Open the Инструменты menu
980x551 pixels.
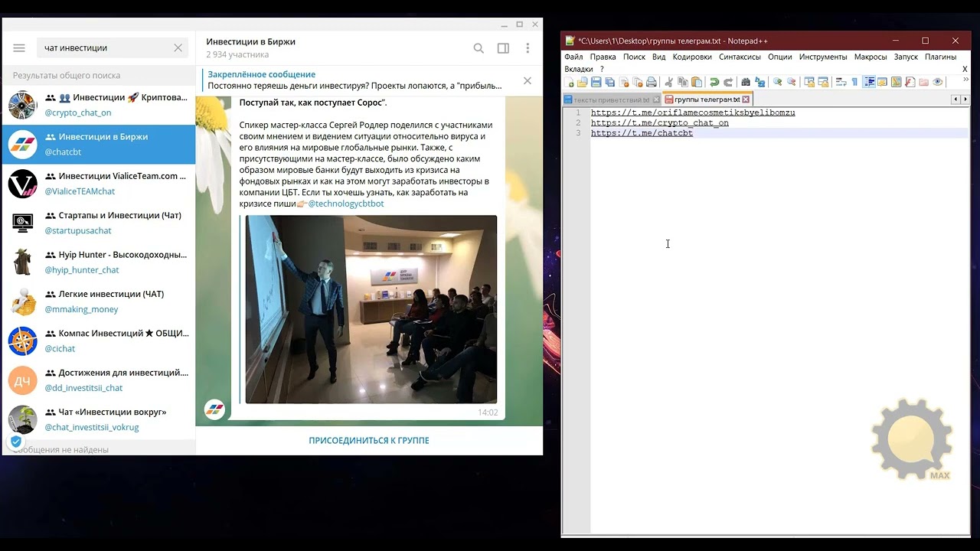[823, 57]
